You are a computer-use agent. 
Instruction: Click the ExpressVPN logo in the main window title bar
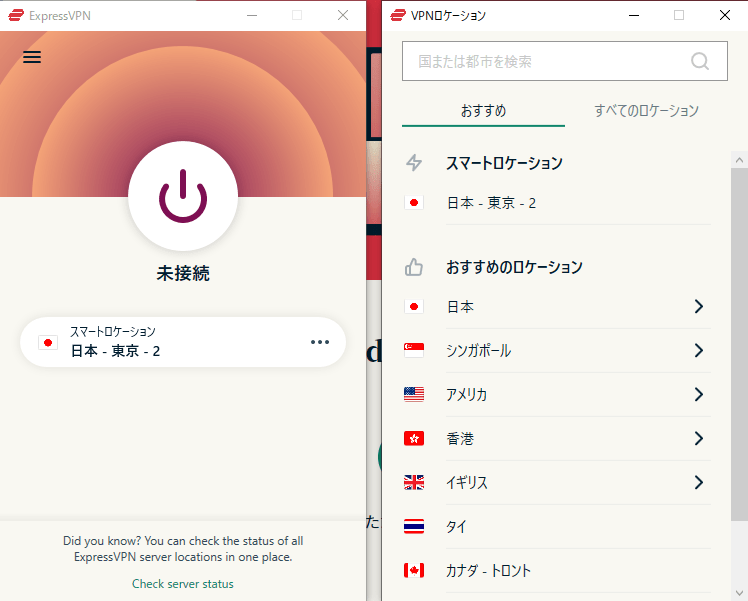16,15
